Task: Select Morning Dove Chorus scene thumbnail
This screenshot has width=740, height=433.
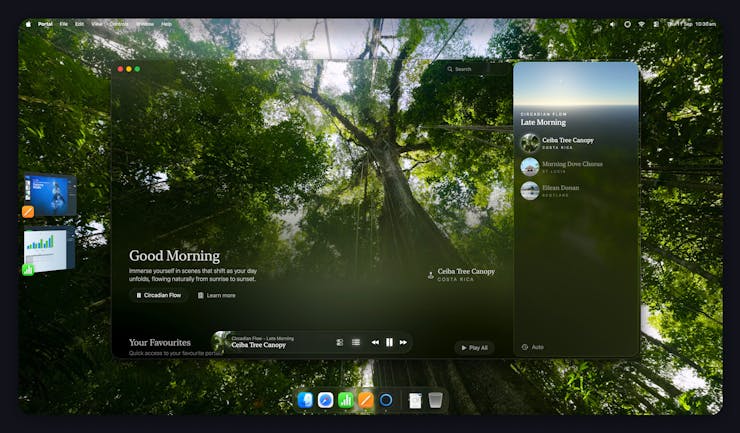Action: tap(530, 166)
